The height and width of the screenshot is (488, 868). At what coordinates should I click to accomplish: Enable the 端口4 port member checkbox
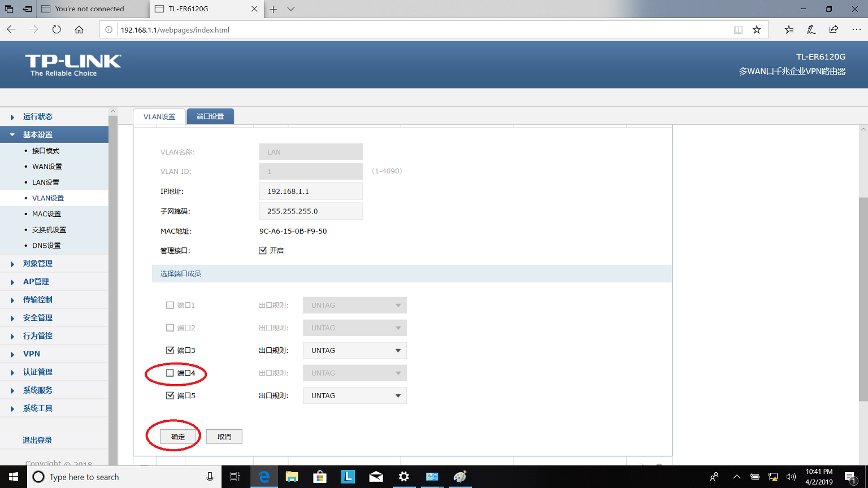click(x=170, y=373)
